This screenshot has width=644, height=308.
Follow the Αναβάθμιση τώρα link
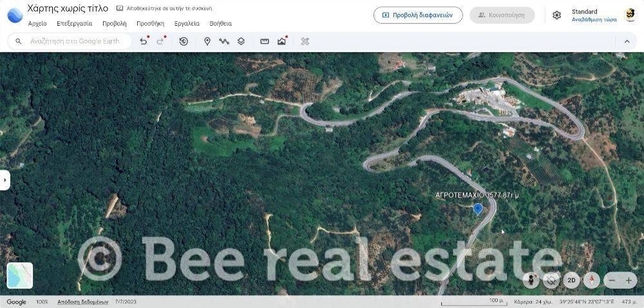pyautogui.click(x=594, y=19)
